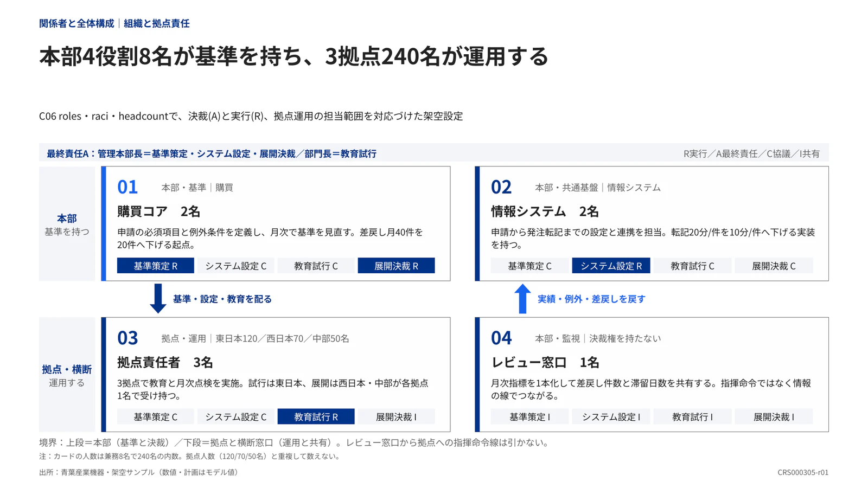This screenshot has width=868, height=488.
Task: Click the 最終責任A banner text
Action: [212, 153]
